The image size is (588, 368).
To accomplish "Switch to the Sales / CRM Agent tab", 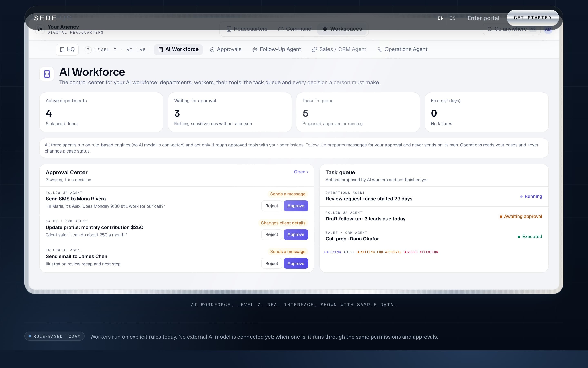I will click(x=339, y=50).
